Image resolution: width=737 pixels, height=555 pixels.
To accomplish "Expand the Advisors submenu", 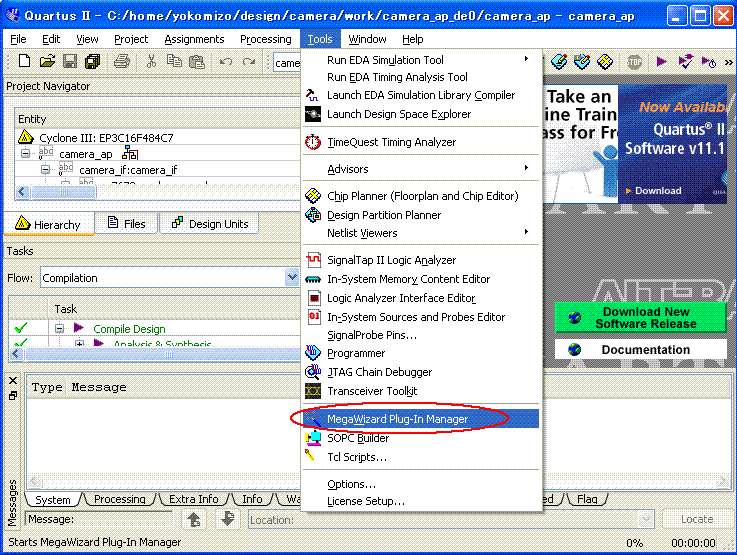I will 421,169.
